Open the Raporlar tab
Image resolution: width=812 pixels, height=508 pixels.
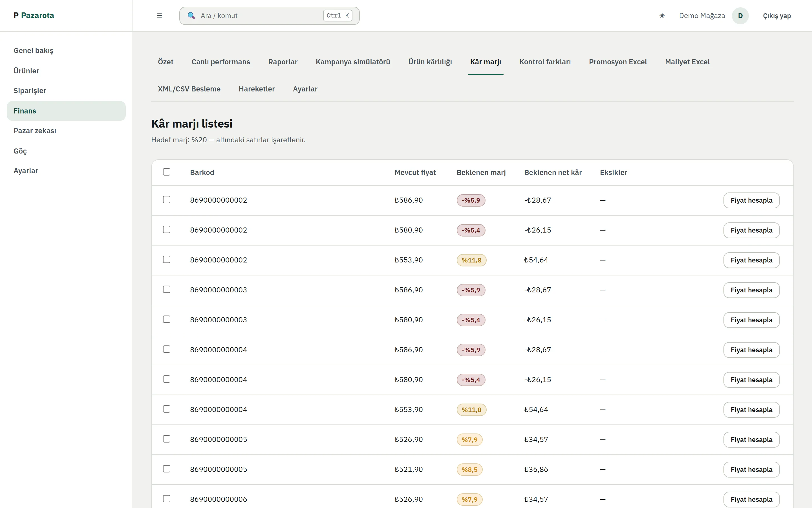click(283, 62)
